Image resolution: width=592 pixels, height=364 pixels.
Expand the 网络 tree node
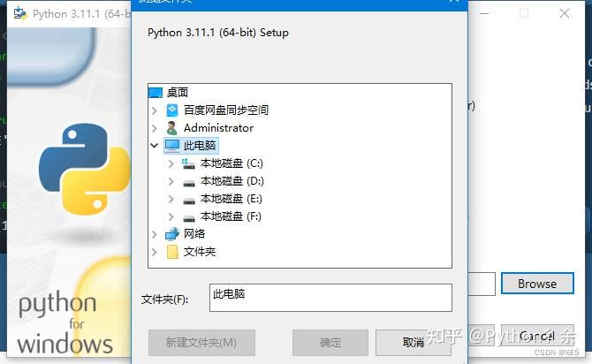point(154,234)
